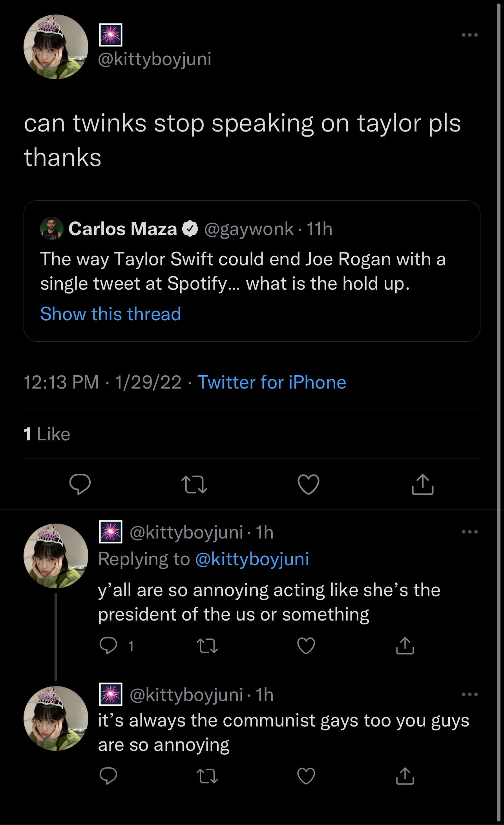
Task: Reply to the 'communist gays' tweet
Action: tap(108, 776)
